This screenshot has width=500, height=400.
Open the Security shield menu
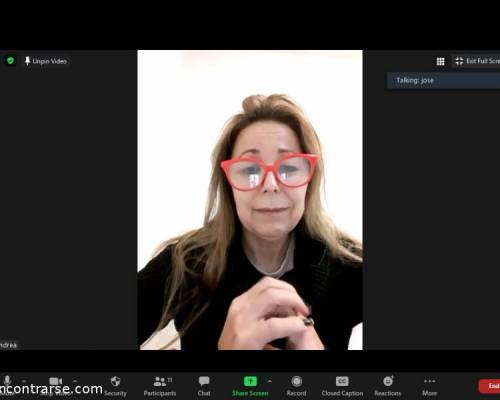[115, 386]
